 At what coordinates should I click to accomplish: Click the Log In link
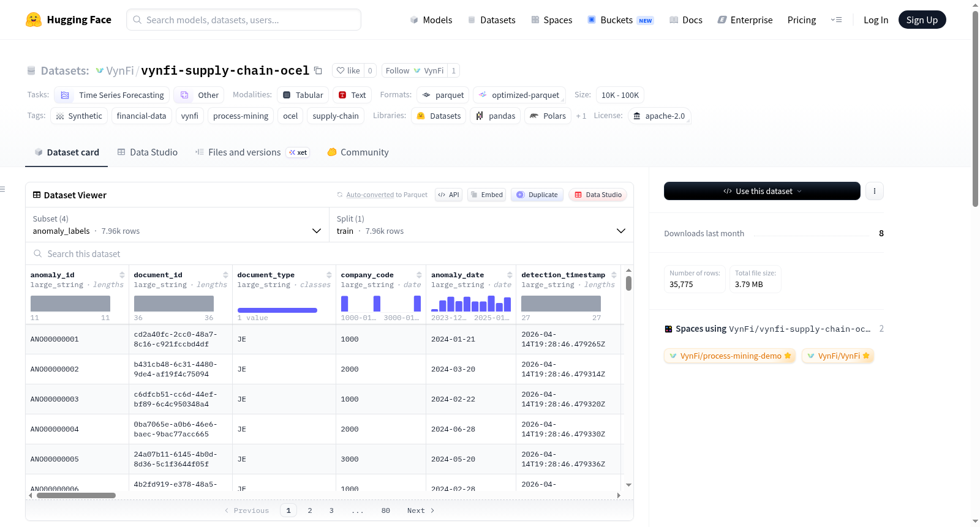pos(876,20)
